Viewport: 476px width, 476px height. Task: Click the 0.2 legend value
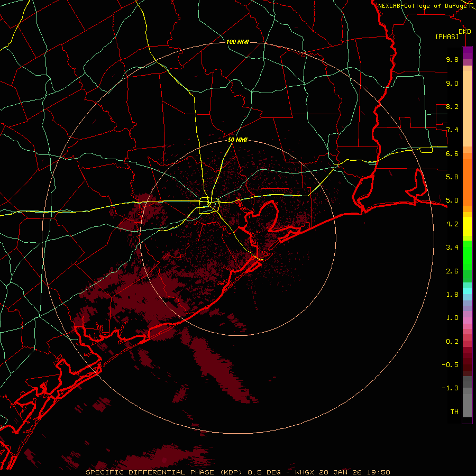coord(452,342)
